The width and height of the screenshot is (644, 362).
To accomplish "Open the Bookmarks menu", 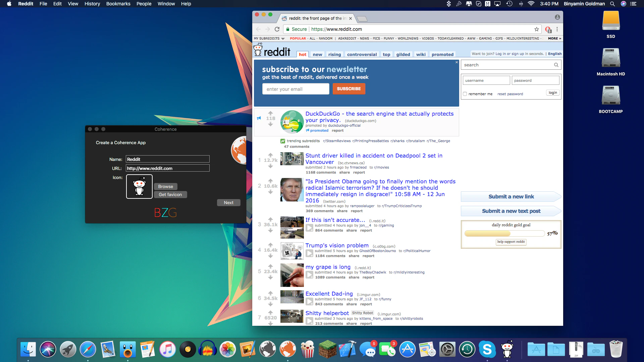I will (x=118, y=4).
